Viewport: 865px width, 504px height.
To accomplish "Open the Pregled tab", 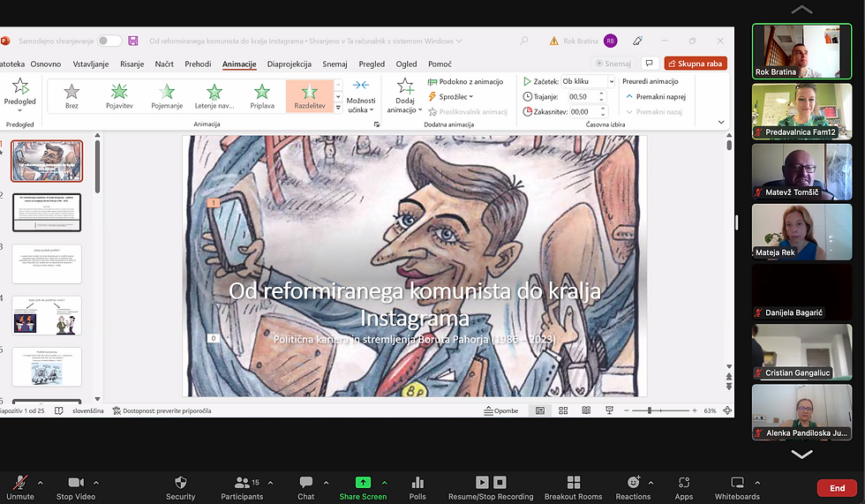I will [x=372, y=64].
